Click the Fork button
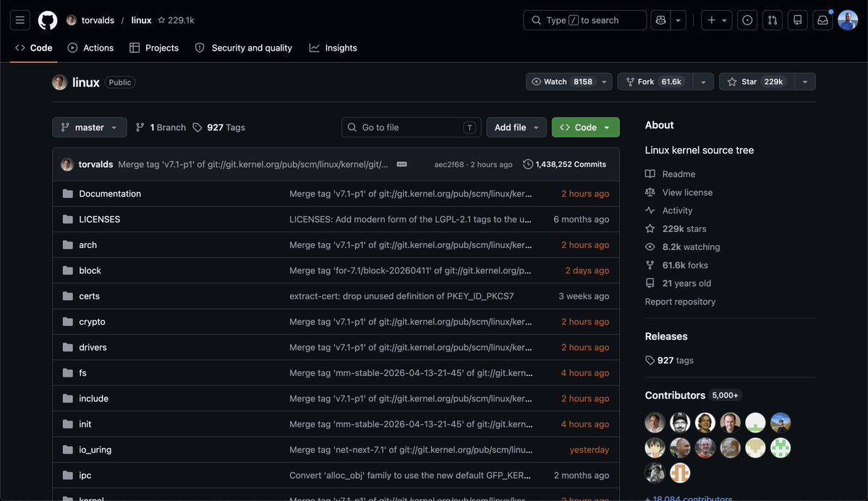Viewport: 868px width, 501px height. coord(655,82)
